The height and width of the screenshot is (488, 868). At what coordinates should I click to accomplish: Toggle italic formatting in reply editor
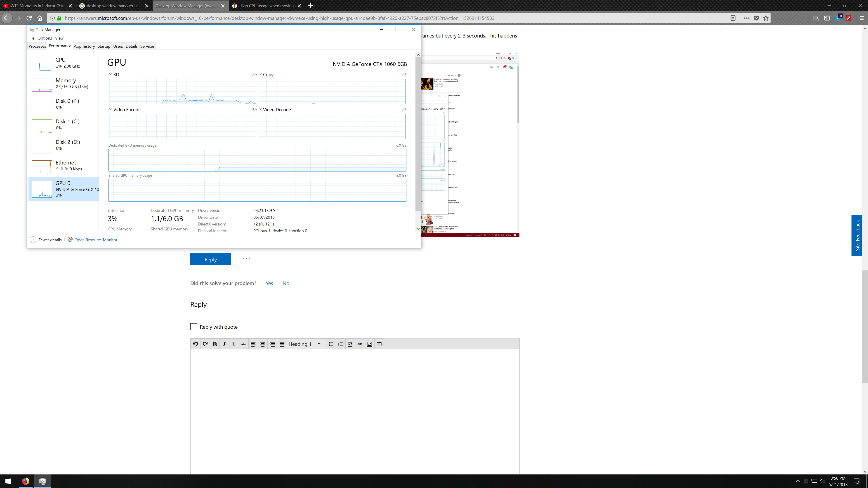click(x=224, y=344)
